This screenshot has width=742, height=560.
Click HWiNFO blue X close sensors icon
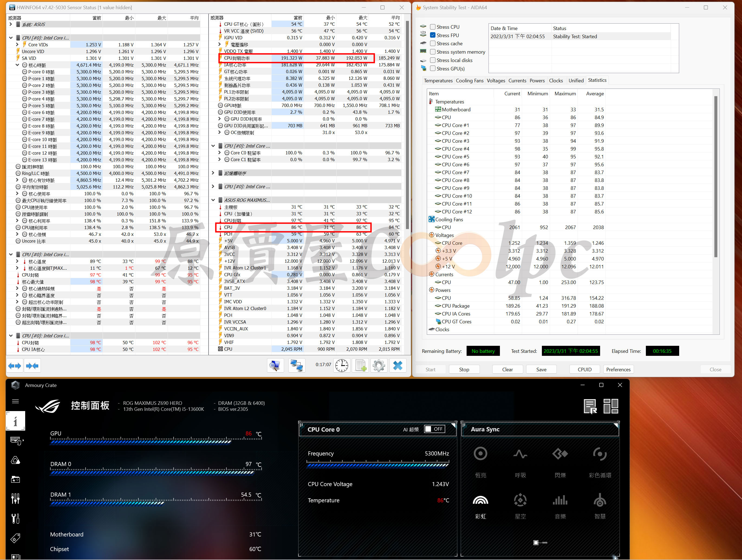pyautogui.click(x=398, y=365)
